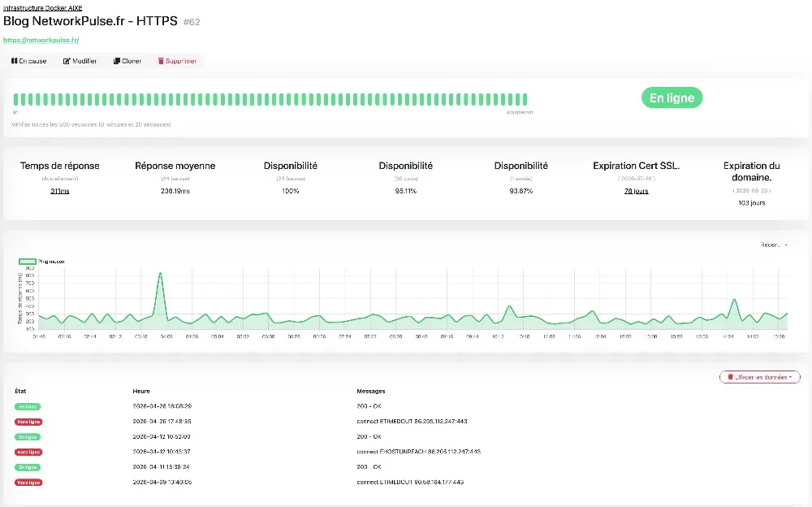Click the Infrastructure Docker AIXE breadcrumb link

pyautogui.click(x=42, y=8)
